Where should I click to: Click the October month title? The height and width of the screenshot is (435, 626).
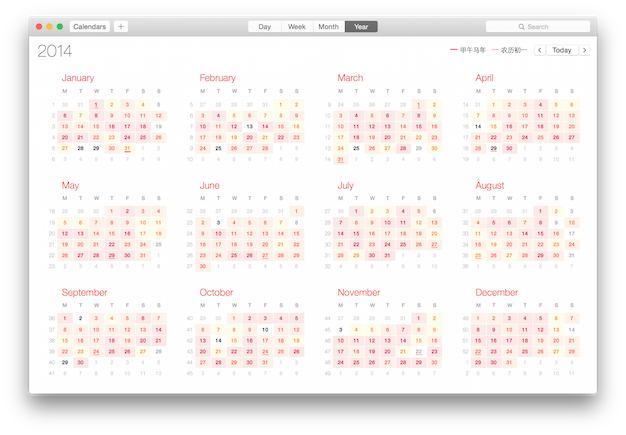(x=216, y=292)
